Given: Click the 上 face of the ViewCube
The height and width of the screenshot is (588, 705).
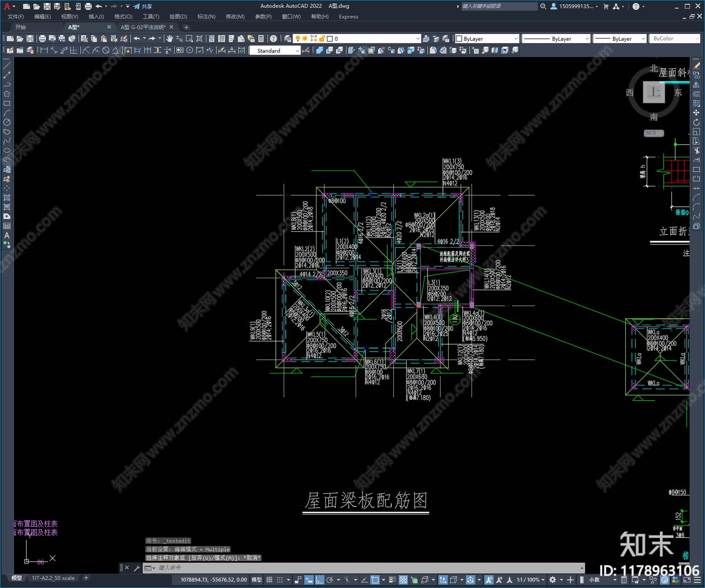Looking at the screenshot, I should 654,92.
